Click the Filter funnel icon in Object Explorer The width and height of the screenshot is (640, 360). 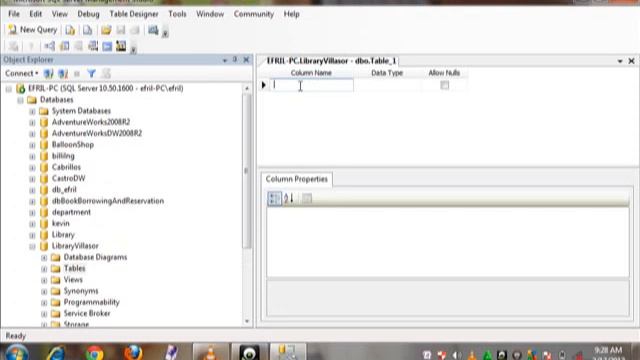91,74
